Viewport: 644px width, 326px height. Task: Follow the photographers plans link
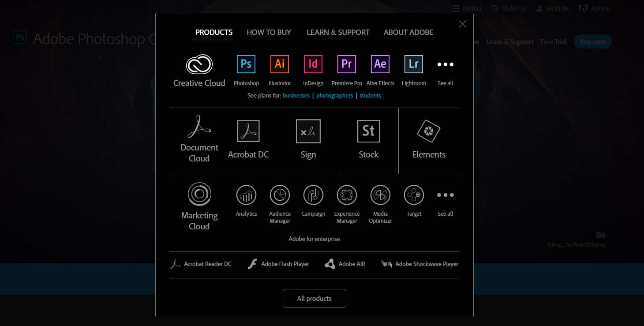point(335,95)
